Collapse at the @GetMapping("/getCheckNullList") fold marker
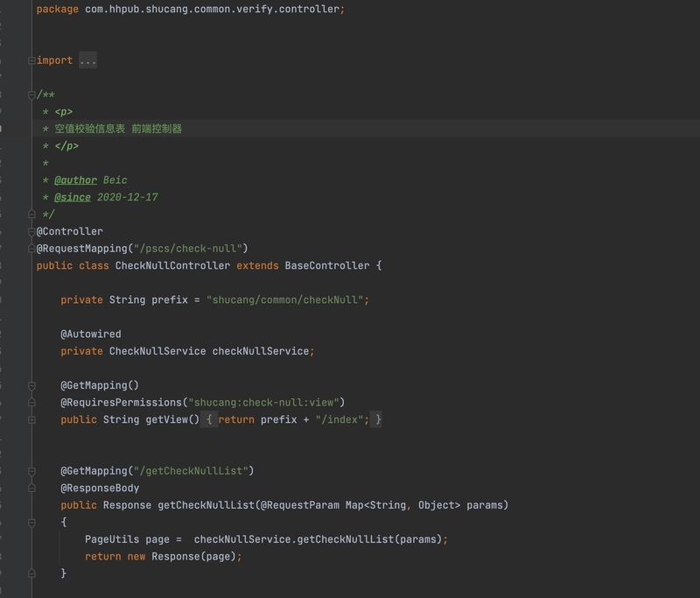 click(x=31, y=471)
